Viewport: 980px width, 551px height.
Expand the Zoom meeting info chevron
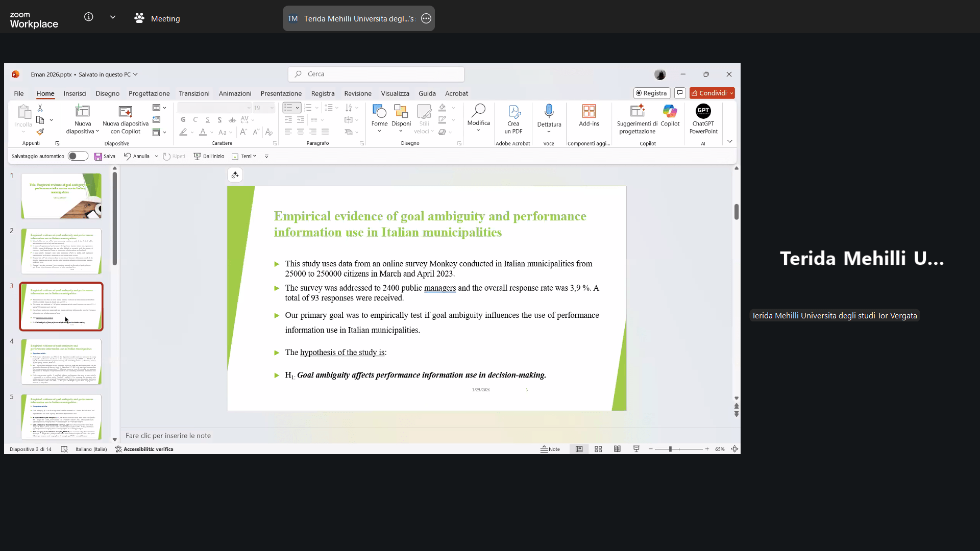(113, 17)
